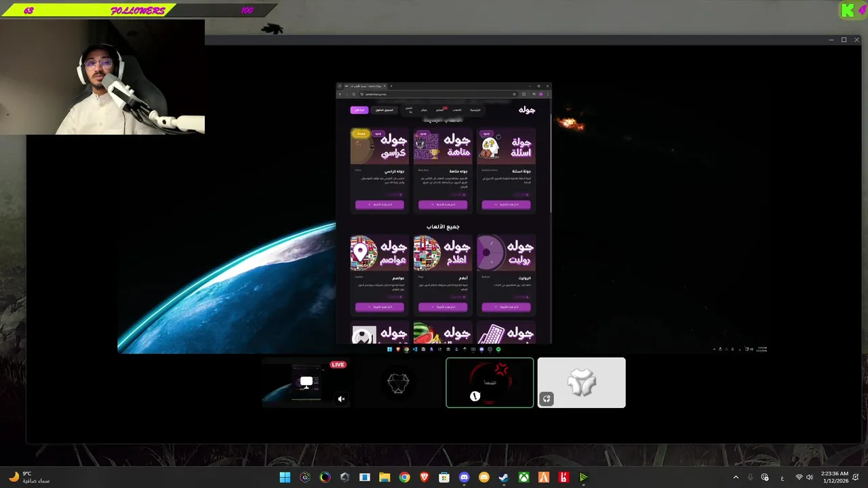Launch Brave browser from the taskbar
This screenshot has width=868, height=488.
click(424, 477)
